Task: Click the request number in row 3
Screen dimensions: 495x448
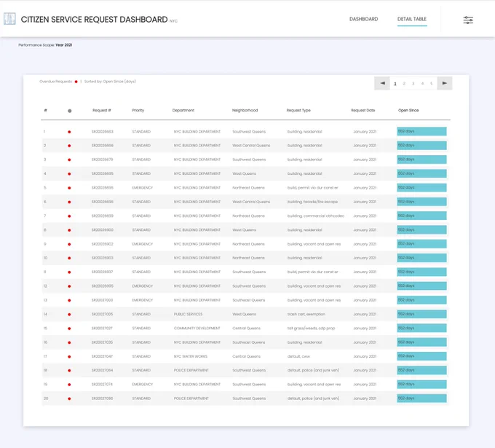Action: pyautogui.click(x=103, y=160)
